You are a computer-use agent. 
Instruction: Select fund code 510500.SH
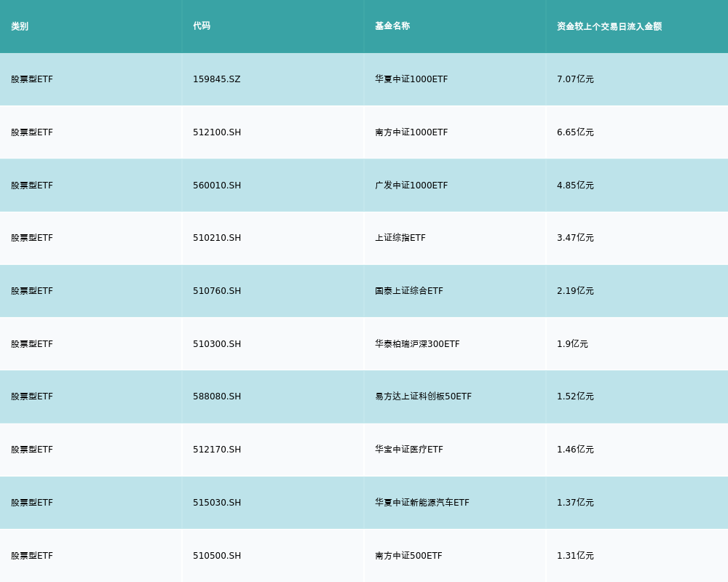pos(217,556)
